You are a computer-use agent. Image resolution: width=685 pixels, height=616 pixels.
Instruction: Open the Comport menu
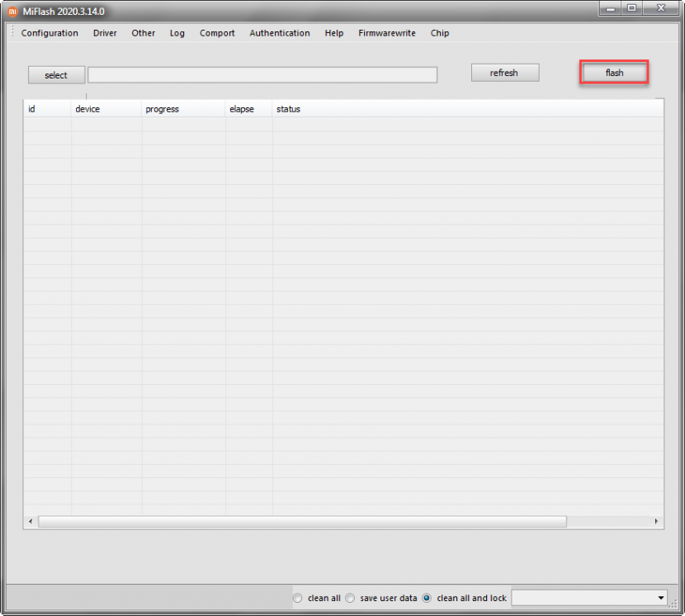(x=217, y=33)
